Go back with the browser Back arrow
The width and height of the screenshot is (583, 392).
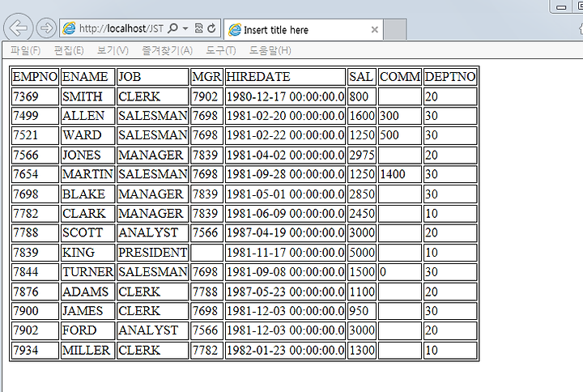pyautogui.click(x=18, y=28)
